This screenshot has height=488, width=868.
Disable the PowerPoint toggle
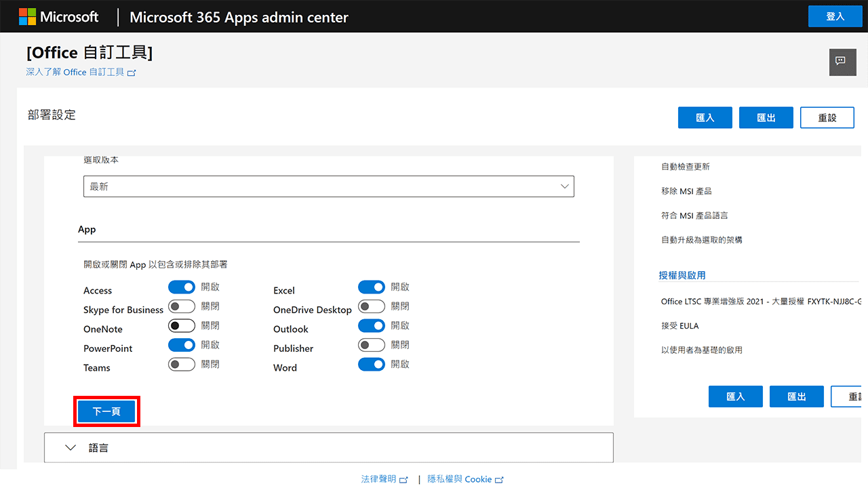coord(181,344)
